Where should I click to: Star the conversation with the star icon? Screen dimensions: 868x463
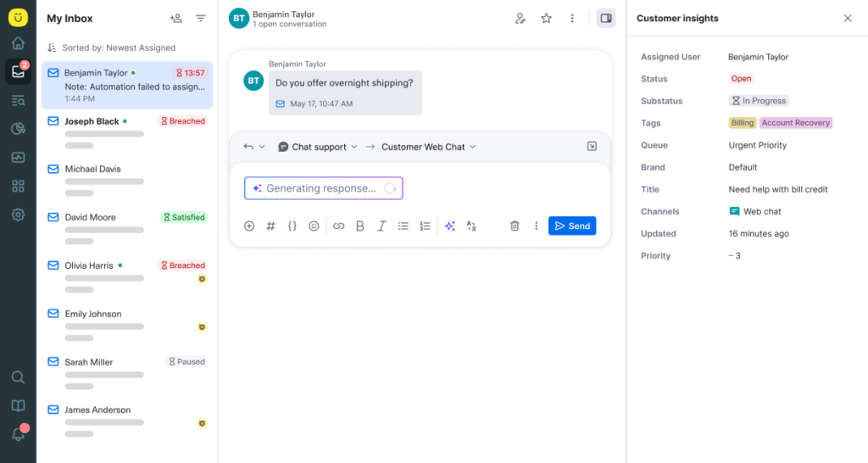[x=547, y=19]
